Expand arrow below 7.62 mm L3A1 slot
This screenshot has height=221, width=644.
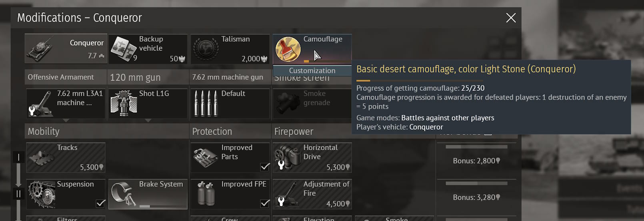click(66, 121)
